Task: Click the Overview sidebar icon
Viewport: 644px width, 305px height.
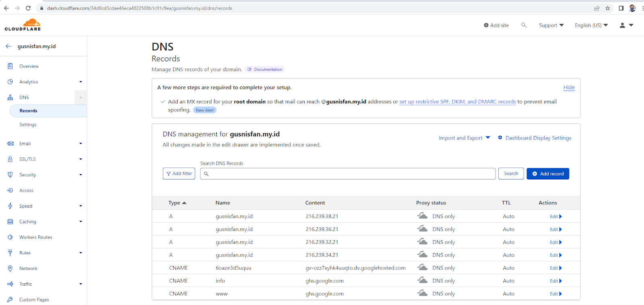Action: (x=10, y=66)
